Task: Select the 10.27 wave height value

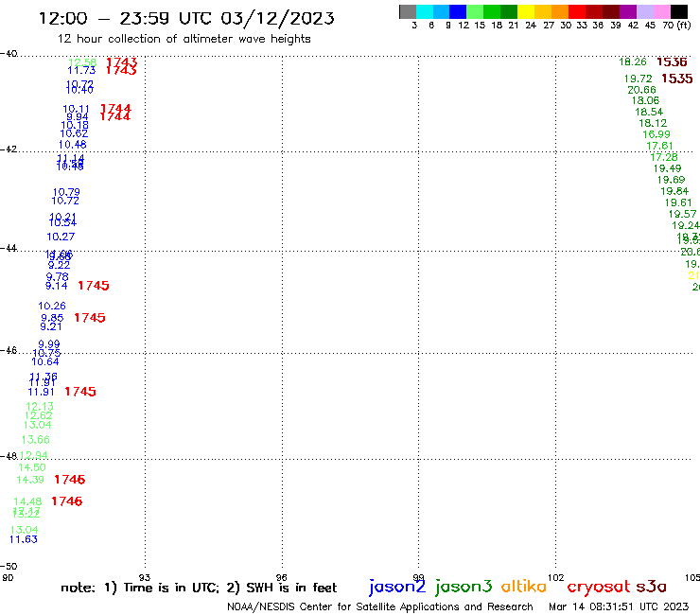Action: [x=61, y=237]
